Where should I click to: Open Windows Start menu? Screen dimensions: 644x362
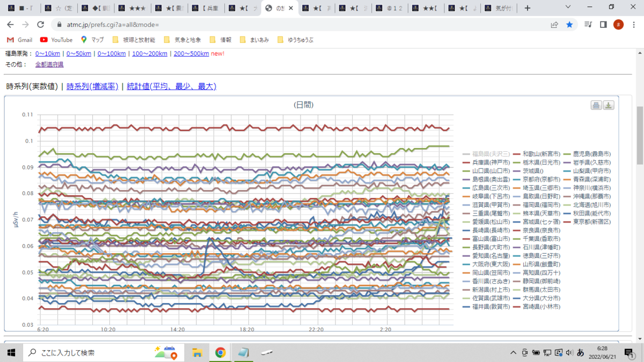click(11, 352)
